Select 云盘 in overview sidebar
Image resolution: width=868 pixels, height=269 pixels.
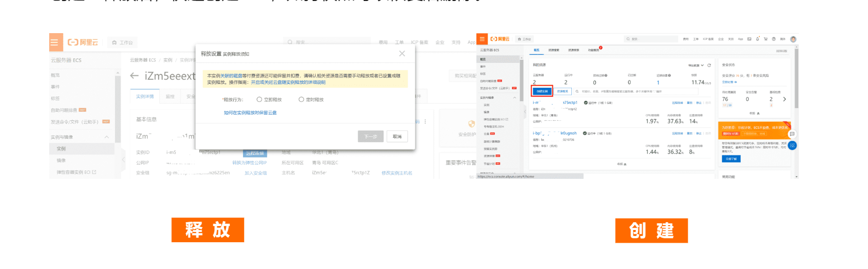486,134
